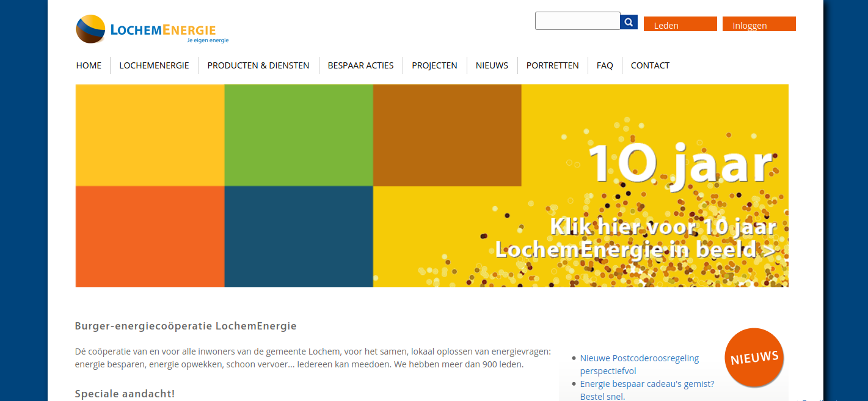Click the LochemEnergie logo
The height and width of the screenshot is (401, 868).
point(152,29)
